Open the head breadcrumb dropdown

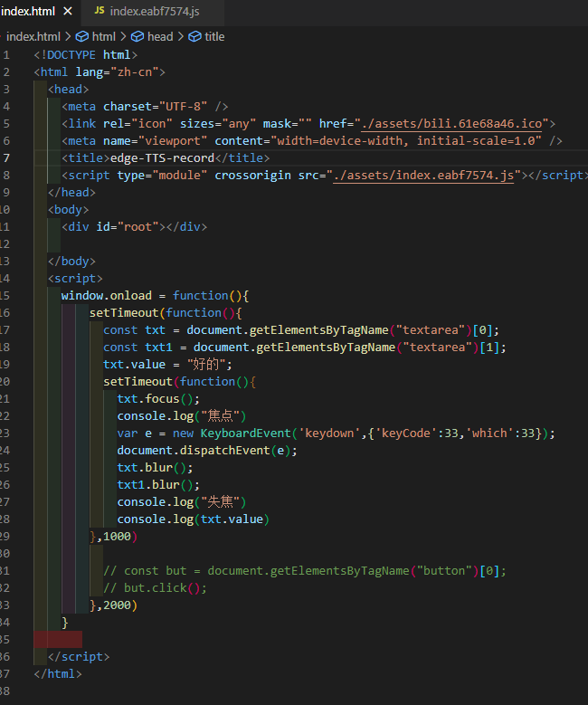point(159,36)
